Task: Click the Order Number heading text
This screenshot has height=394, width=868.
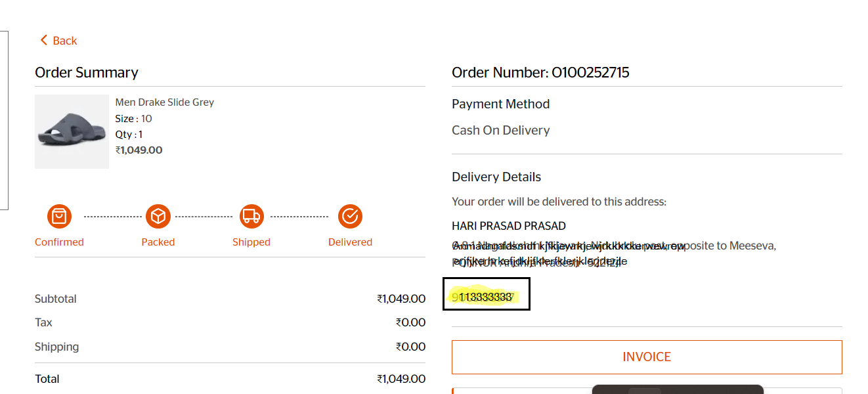Action: 540,73
